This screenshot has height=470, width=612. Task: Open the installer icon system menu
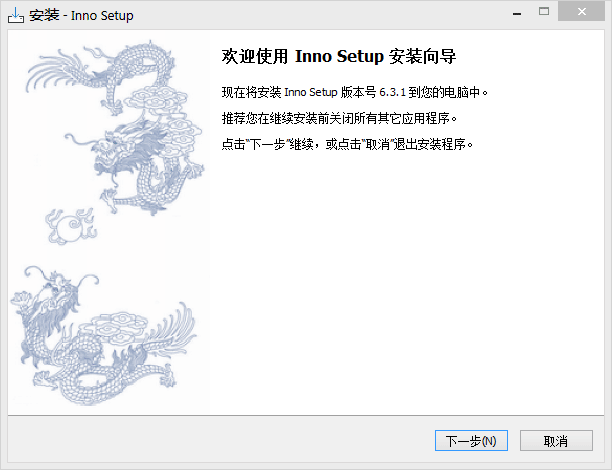point(17,15)
